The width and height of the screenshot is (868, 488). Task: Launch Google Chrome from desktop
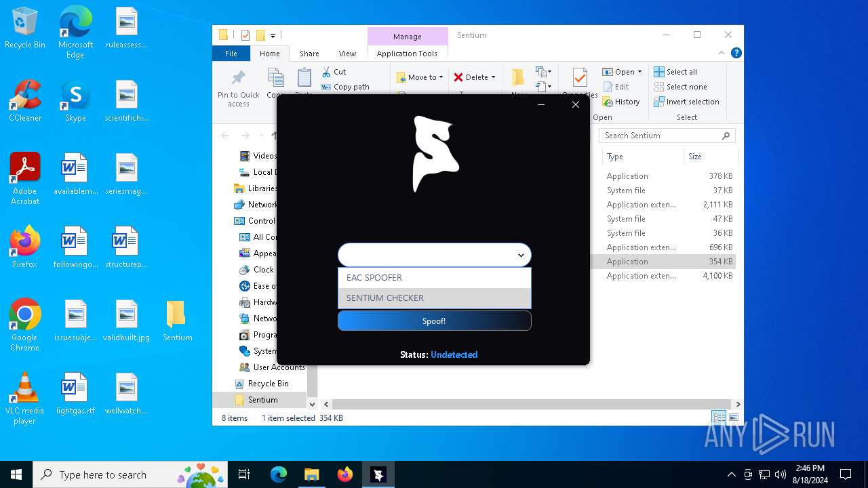coord(25,325)
